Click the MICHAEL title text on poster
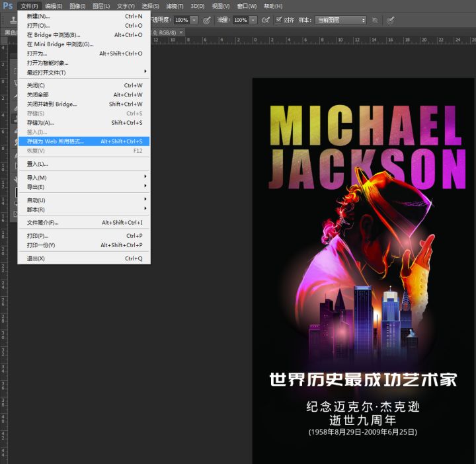This screenshot has height=464, width=476. [x=366, y=126]
